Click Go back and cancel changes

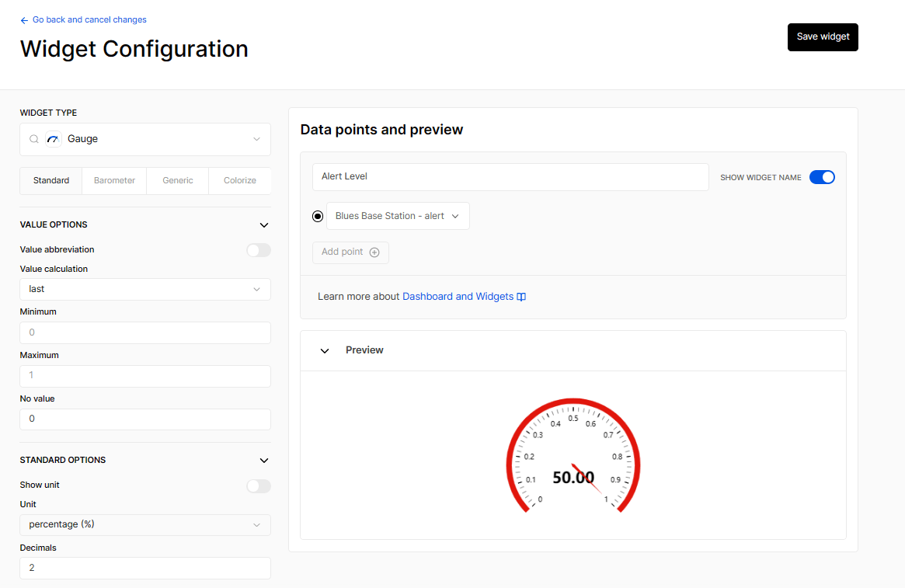89,19
